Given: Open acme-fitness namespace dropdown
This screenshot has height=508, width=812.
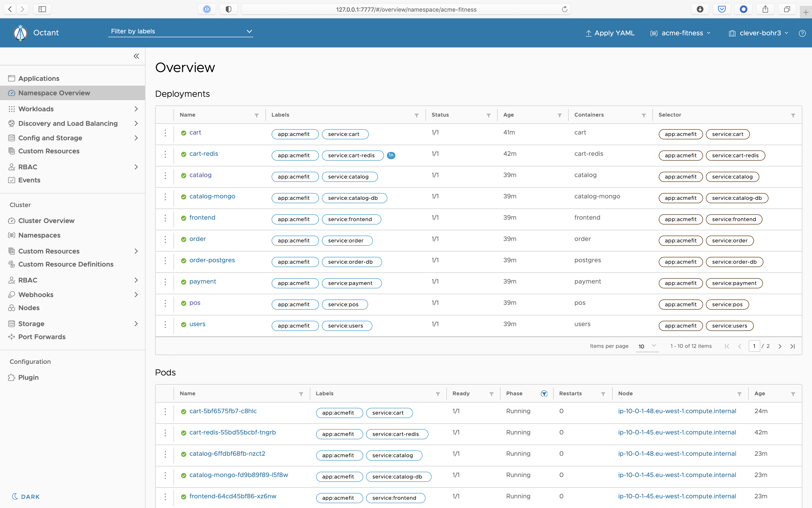Looking at the screenshot, I should (x=681, y=33).
